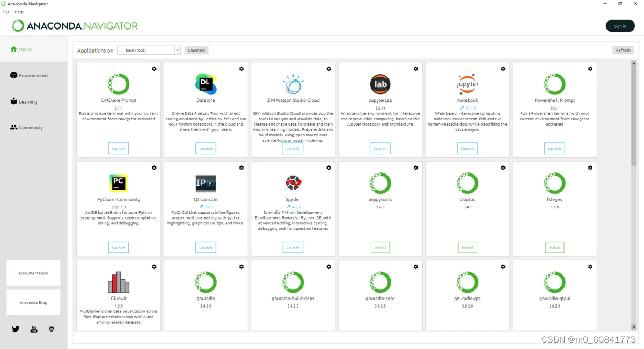Viewport: 644px width, 349px height.
Task: Click the gnuradio-grc package name
Action: (467, 299)
